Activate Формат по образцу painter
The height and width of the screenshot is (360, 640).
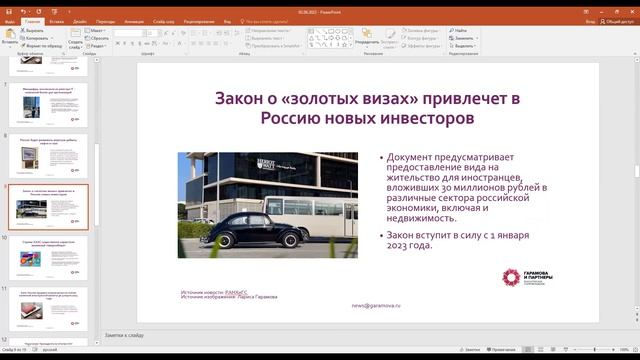(41, 46)
